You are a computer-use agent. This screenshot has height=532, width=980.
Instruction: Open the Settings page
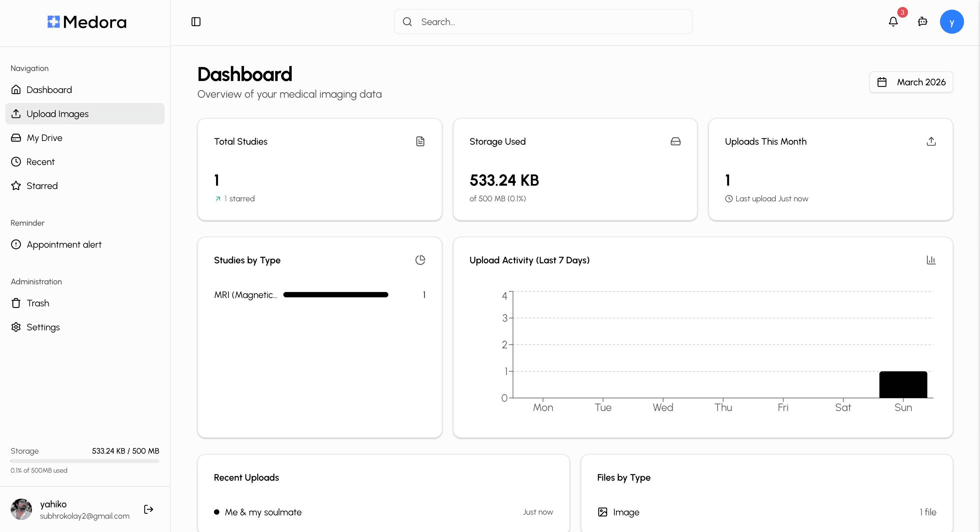click(x=43, y=327)
